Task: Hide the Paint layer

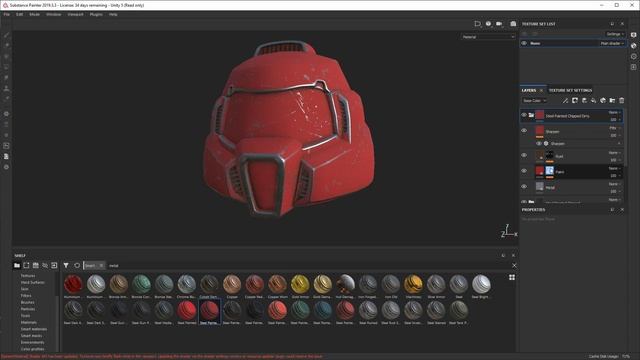Action: pyautogui.click(x=524, y=171)
